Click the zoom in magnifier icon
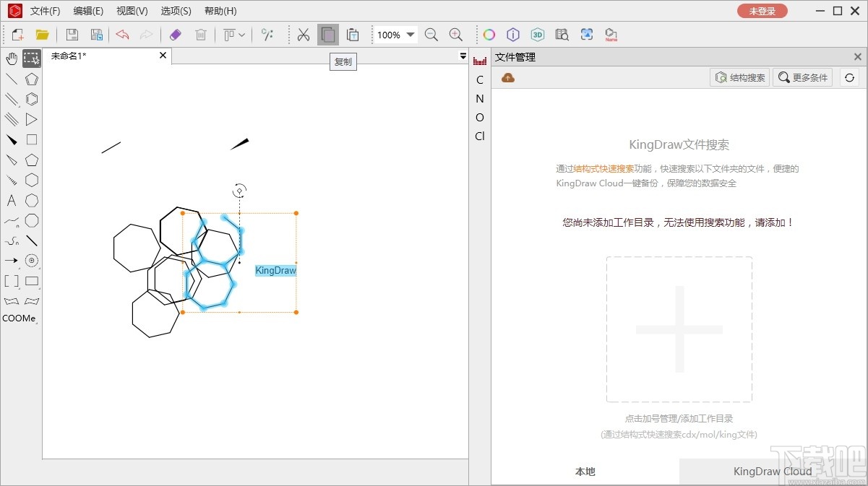The width and height of the screenshot is (868, 486). click(455, 34)
